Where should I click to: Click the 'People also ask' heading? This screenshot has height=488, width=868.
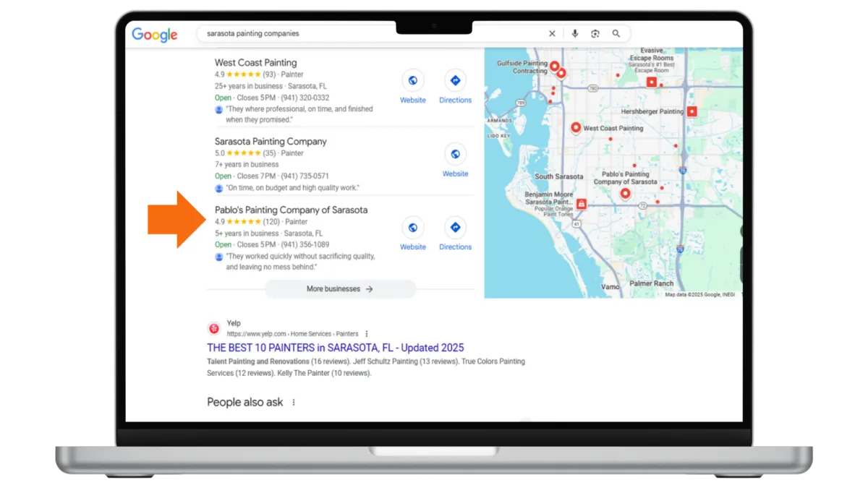tap(245, 403)
